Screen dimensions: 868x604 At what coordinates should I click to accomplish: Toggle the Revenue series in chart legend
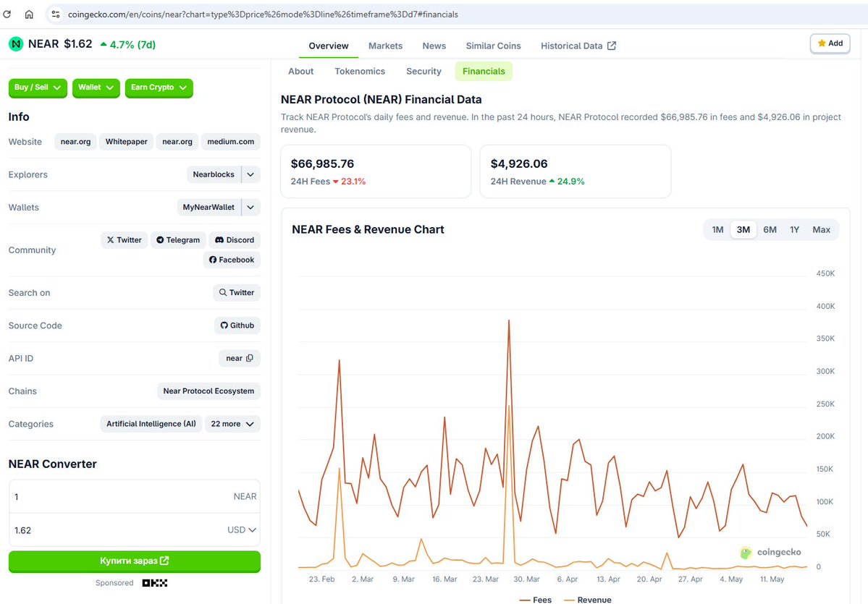(588, 600)
